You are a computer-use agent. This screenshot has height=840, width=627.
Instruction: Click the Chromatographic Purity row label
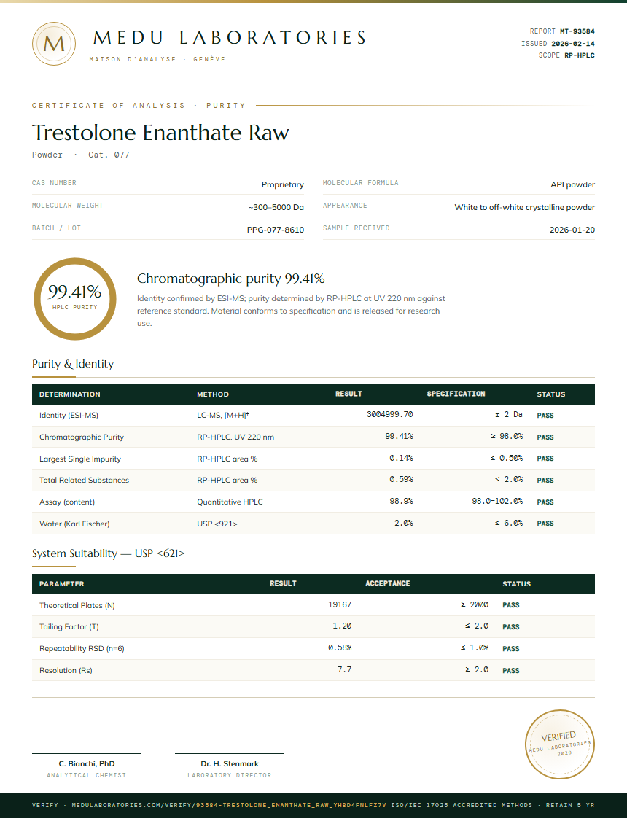(82, 437)
